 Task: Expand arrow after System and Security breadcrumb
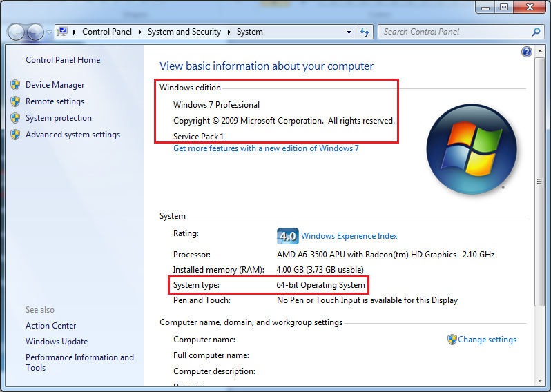(x=229, y=32)
